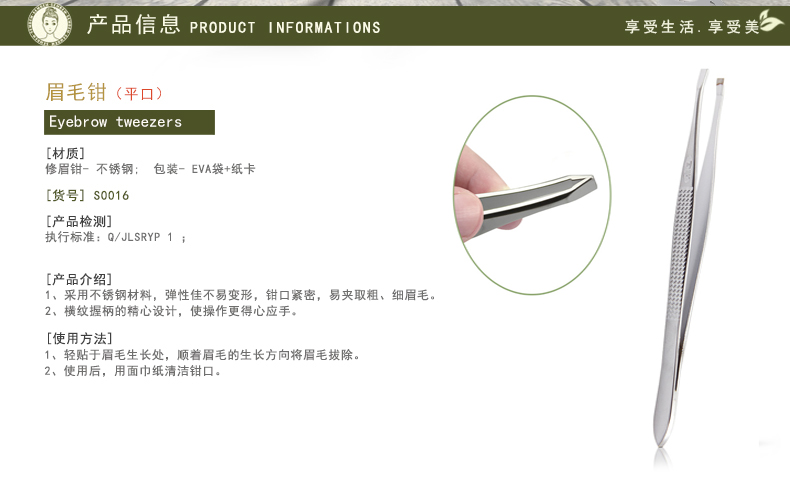Click the rounded bottom end of tweezers
The width and height of the screenshot is (790, 488).
[x=662, y=429]
